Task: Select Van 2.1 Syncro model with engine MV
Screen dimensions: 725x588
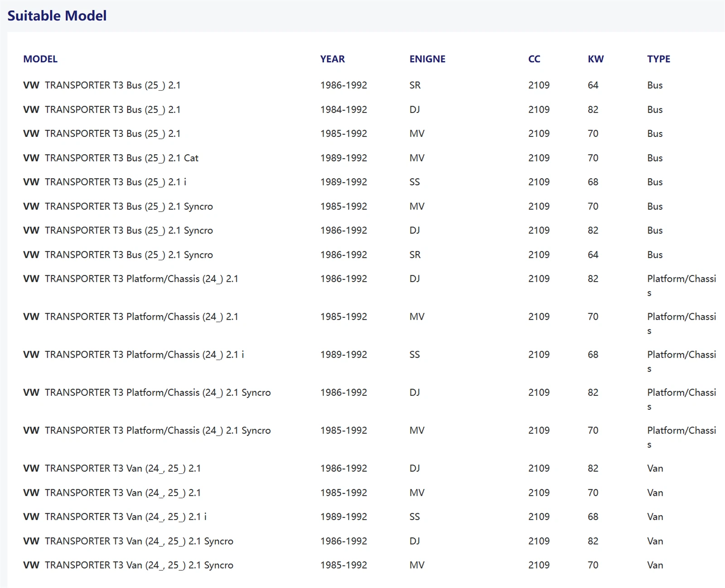Action: [x=139, y=566]
